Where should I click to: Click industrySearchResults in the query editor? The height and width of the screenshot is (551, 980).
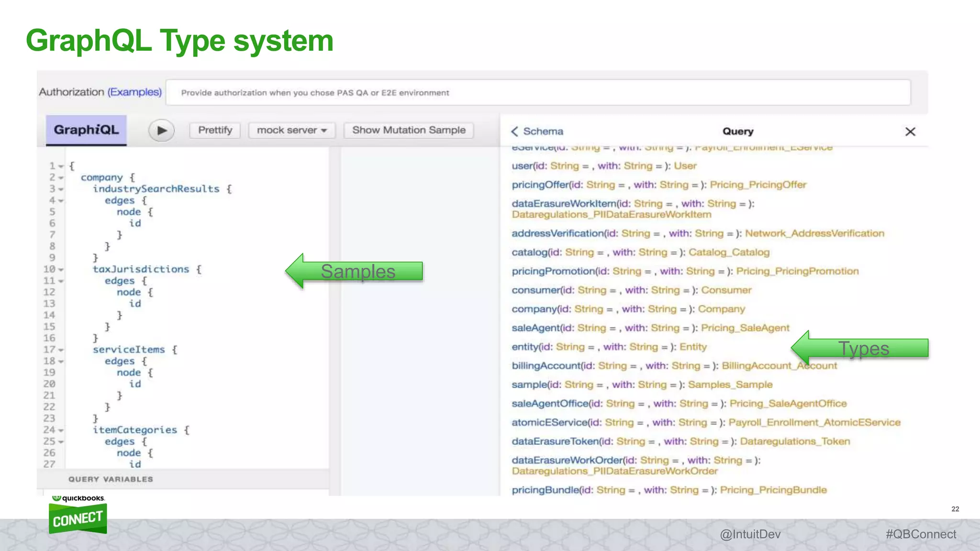pos(156,189)
